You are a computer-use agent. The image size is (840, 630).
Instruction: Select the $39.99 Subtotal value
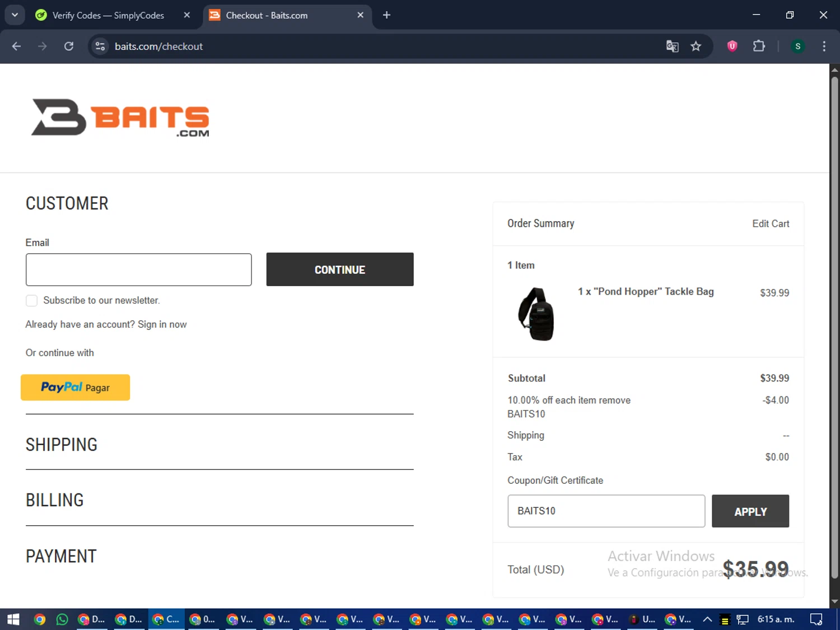tap(774, 379)
